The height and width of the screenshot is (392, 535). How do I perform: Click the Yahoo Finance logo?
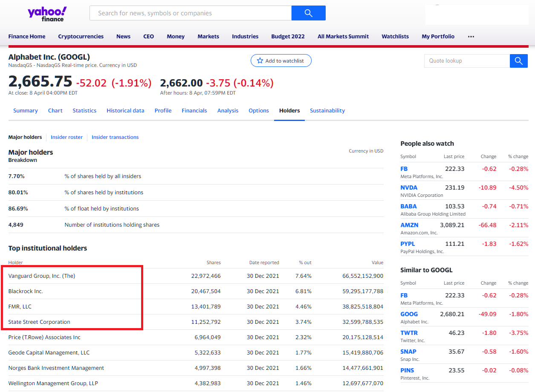(x=47, y=14)
